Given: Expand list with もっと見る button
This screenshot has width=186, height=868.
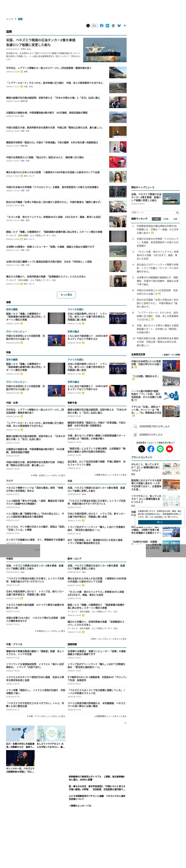Looking at the screenshot, I should pyautogui.click(x=66, y=295).
